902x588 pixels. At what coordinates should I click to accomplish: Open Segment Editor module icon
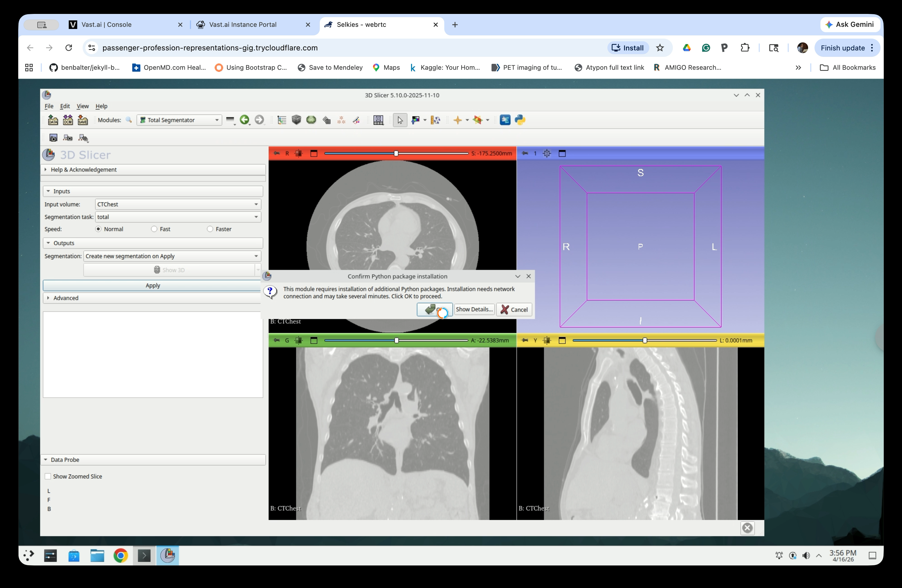(356, 120)
